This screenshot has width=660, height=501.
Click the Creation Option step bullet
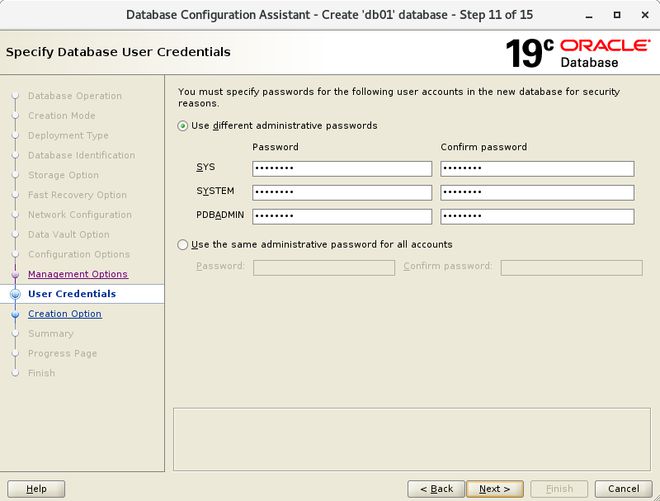[15, 314]
